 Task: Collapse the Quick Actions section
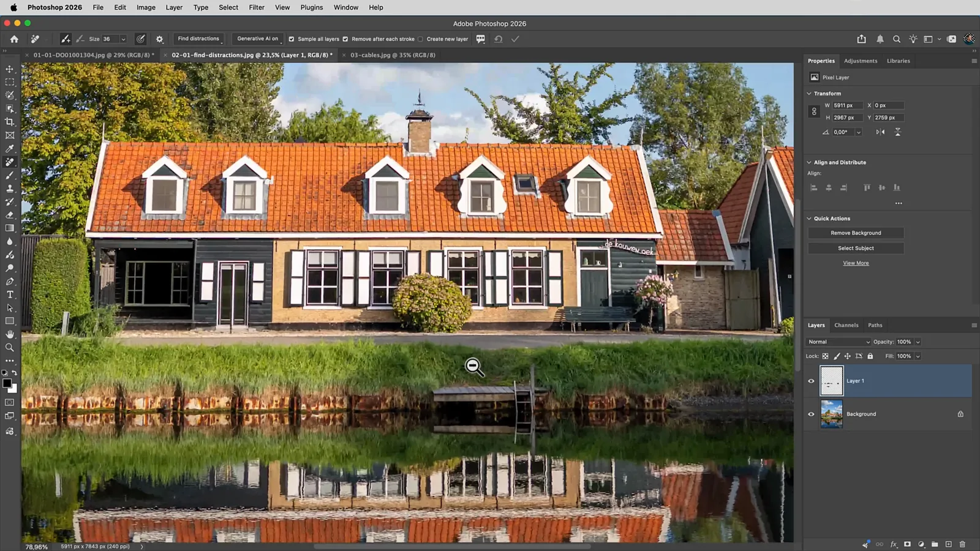(x=809, y=219)
